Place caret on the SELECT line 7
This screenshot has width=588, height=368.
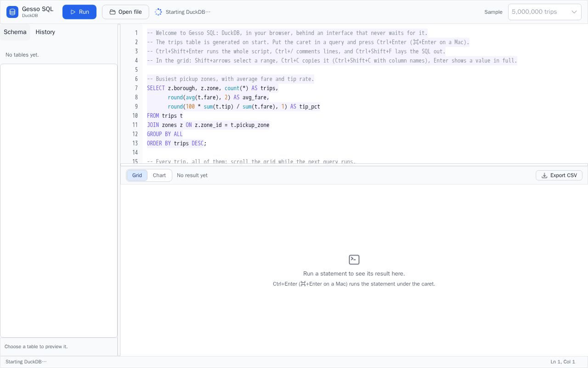213,88
